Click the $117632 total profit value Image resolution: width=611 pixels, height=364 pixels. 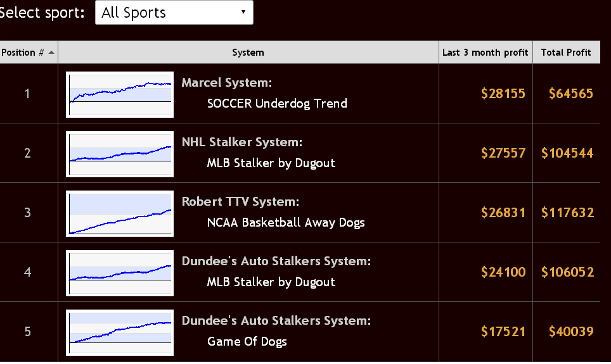pos(567,213)
